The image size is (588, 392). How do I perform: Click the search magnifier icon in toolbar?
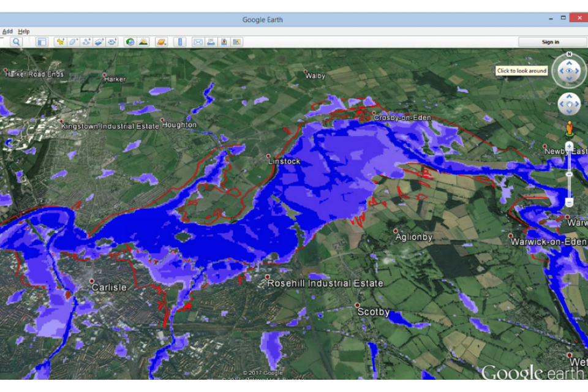(16, 42)
